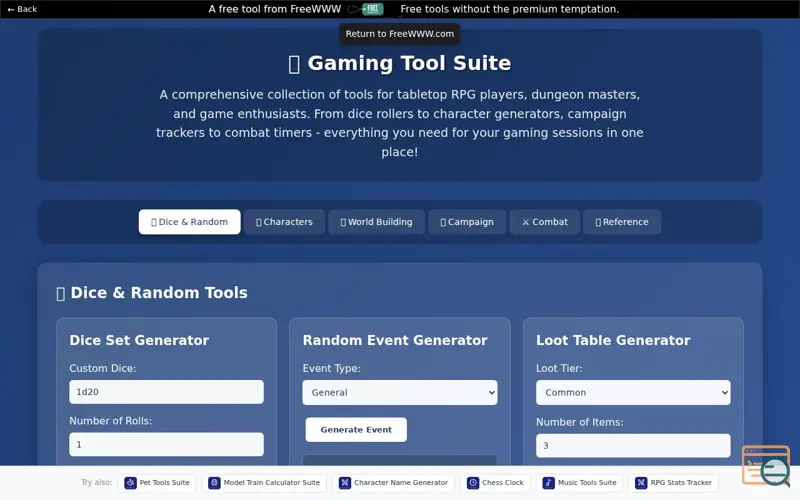Switch to the Characters tab
This screenshot has width=800, height=500.
(284, 222)
